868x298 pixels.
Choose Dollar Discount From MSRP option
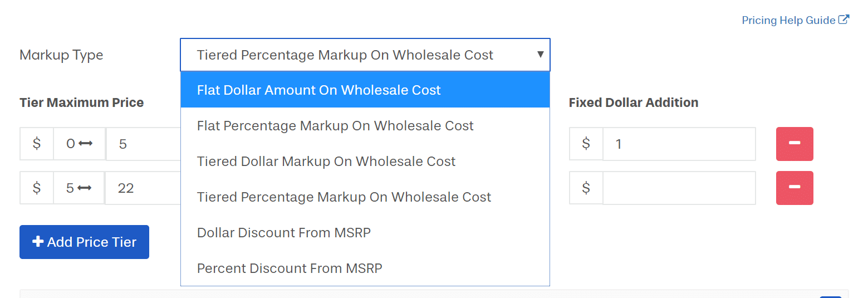(284, 233)
